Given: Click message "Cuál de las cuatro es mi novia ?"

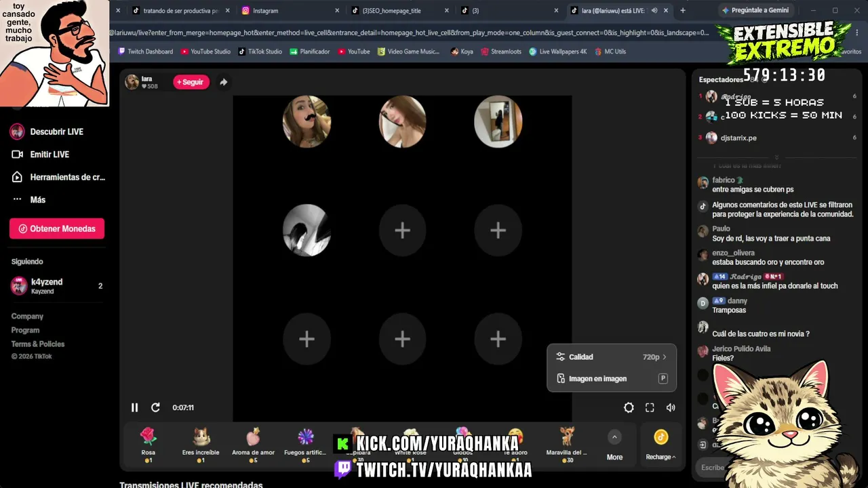Looking at the screenshot, I should (x=761, y=334).
